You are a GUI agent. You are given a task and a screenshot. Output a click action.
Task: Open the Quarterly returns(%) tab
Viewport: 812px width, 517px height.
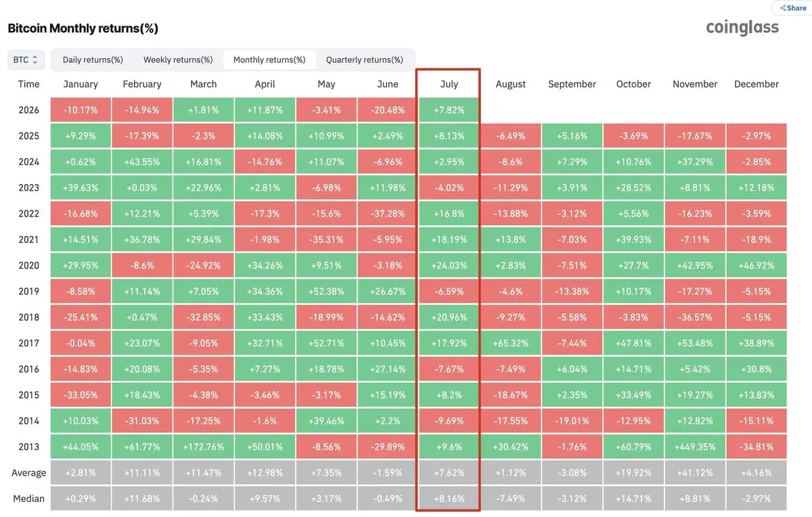pos(365,60)
